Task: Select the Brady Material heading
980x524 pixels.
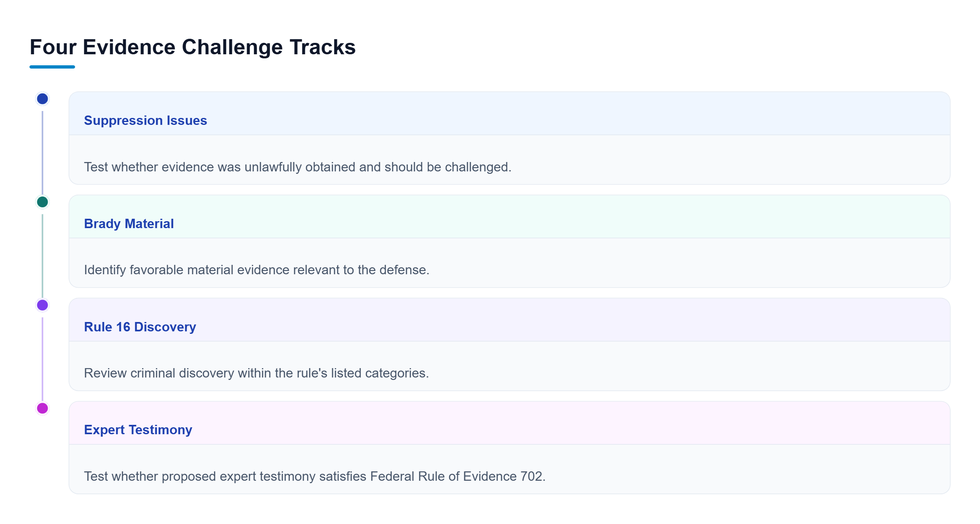Action: [x=129, y=224]
